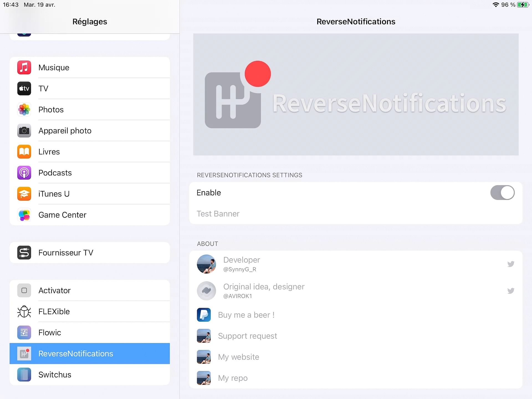Open Developer @SynnyG_R link
This screenshot has width=532, height=399.
tap(356, 264)
